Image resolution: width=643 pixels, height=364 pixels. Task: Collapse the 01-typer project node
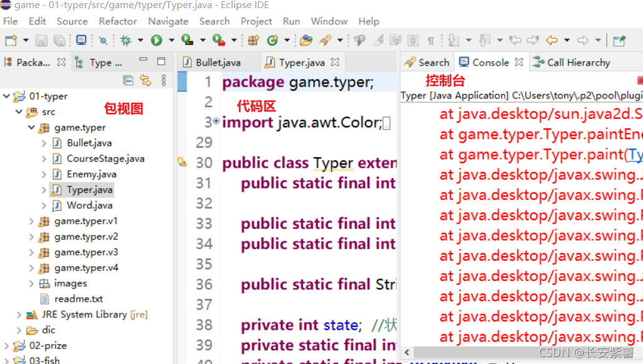pos(6,96)
